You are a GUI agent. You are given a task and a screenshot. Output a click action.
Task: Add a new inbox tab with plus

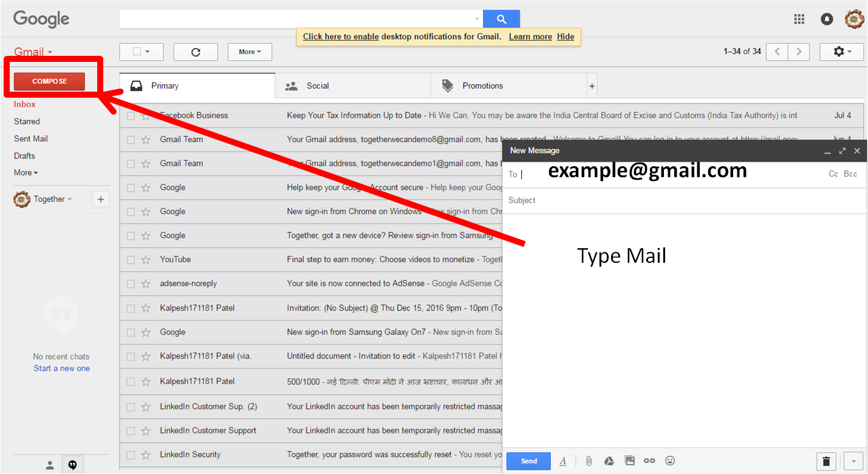(x=592, y=86)
